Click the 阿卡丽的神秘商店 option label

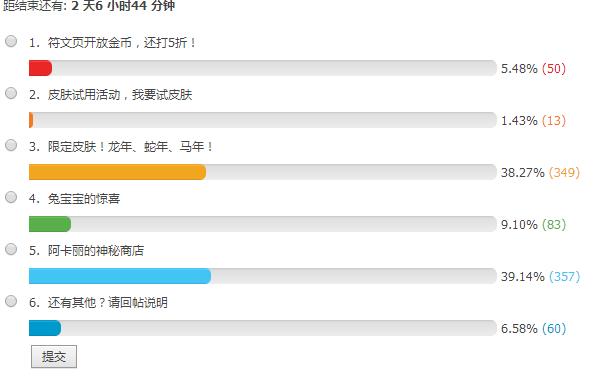[96, 251]
